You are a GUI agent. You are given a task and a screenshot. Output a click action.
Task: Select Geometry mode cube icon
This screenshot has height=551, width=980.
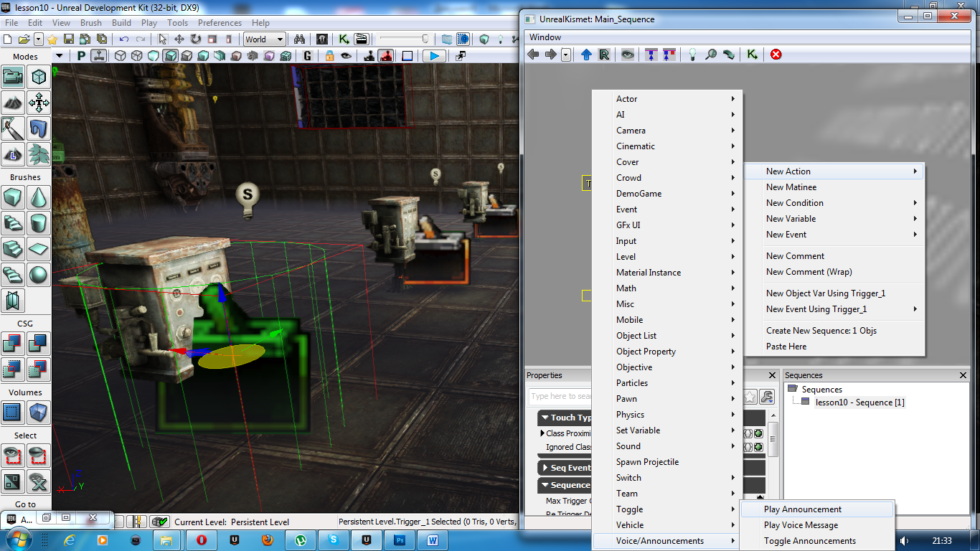tap(39, 76)
